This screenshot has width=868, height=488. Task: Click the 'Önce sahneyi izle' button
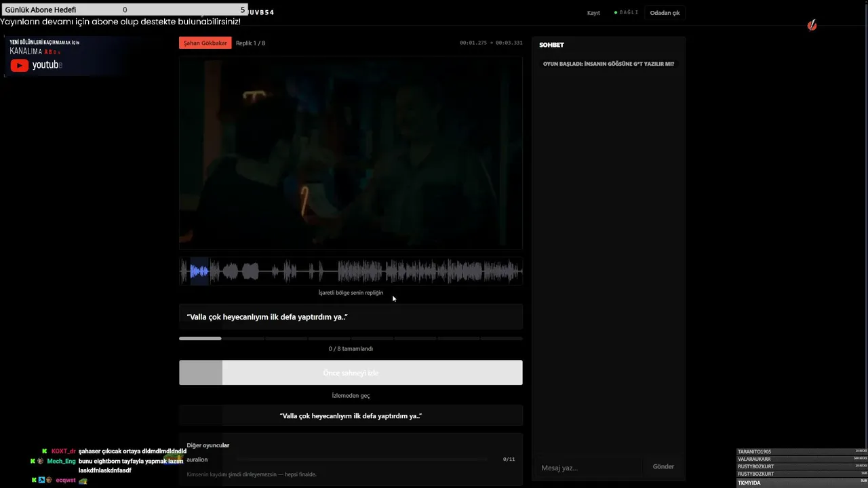tap(351, 373)
